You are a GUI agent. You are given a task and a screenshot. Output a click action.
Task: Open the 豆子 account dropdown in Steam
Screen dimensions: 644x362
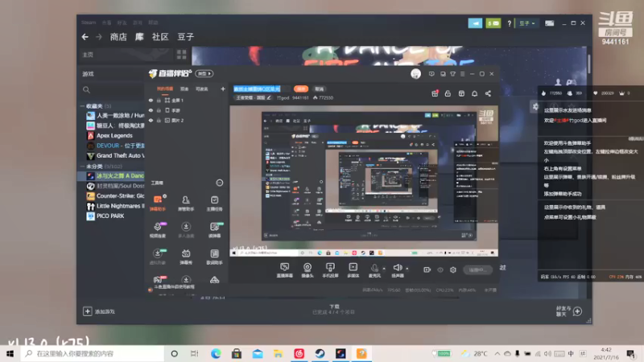coord(527,23)
